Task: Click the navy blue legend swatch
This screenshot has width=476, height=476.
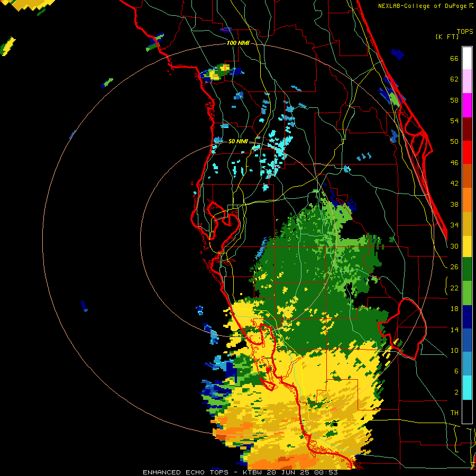Action: pyautogui.click(x=467, y=317)
